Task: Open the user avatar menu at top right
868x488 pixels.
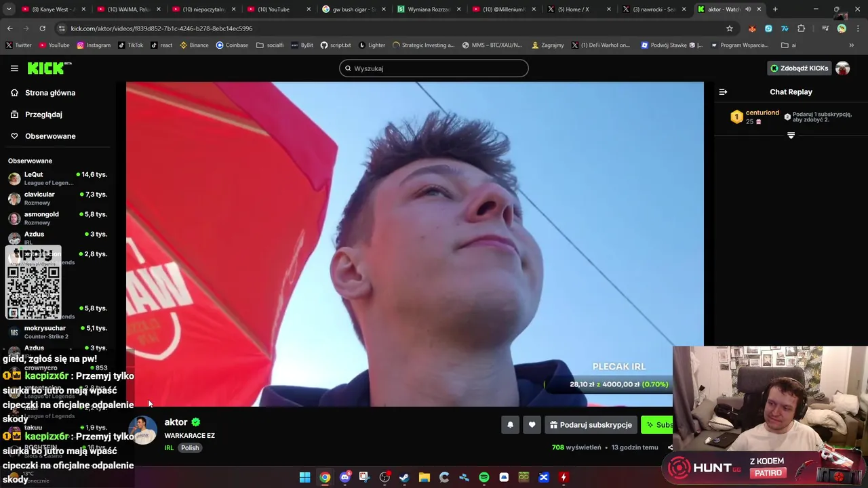Action: 842,68
